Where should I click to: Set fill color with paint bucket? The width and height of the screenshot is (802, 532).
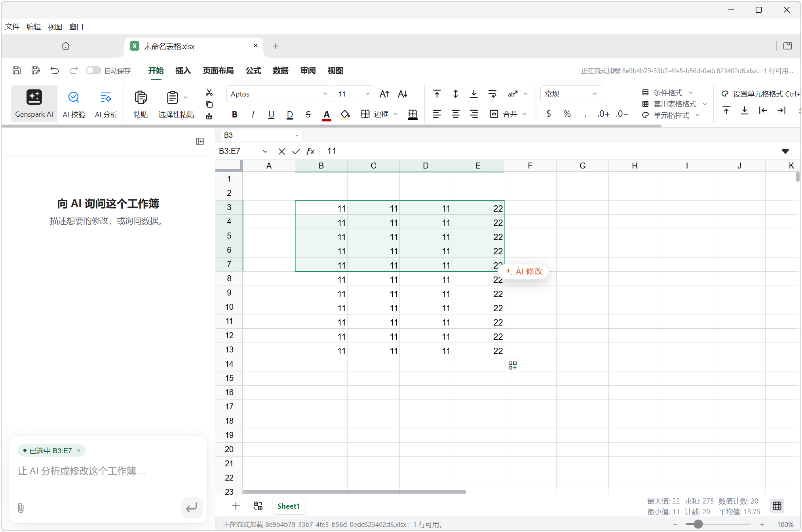(345, 115)
